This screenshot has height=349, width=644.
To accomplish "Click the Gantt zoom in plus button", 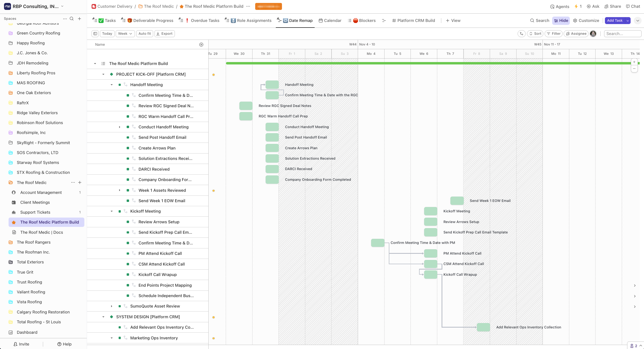I will coord(634,62).
